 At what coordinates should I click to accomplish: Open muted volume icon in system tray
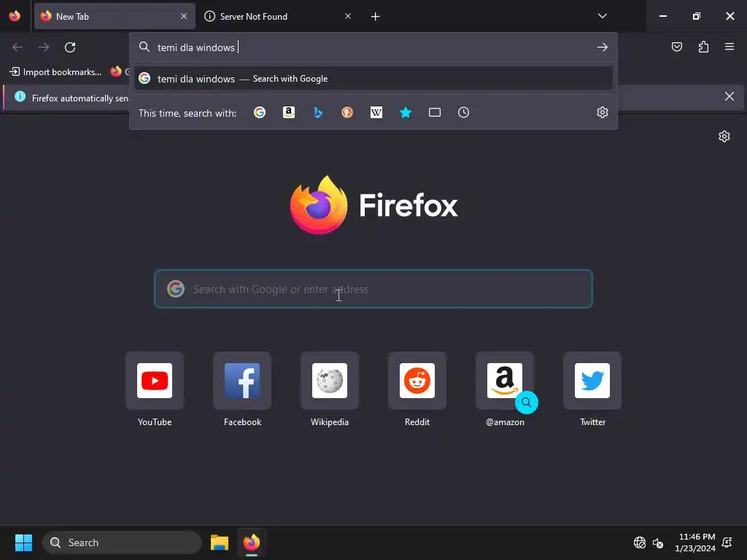658,542
